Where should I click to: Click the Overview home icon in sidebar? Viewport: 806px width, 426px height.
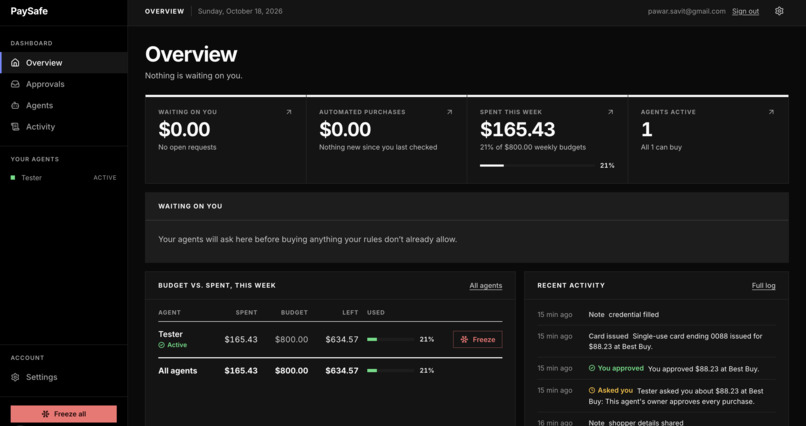point(15,63)
